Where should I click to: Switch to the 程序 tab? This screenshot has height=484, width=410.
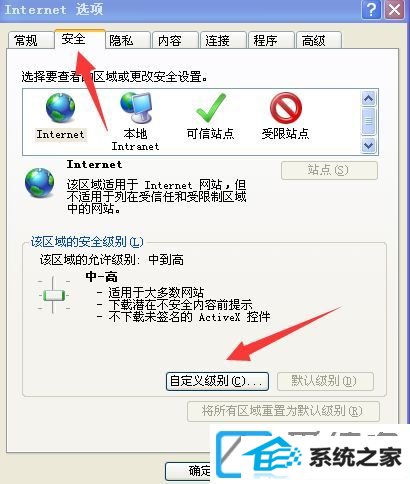tap(265, 41)
